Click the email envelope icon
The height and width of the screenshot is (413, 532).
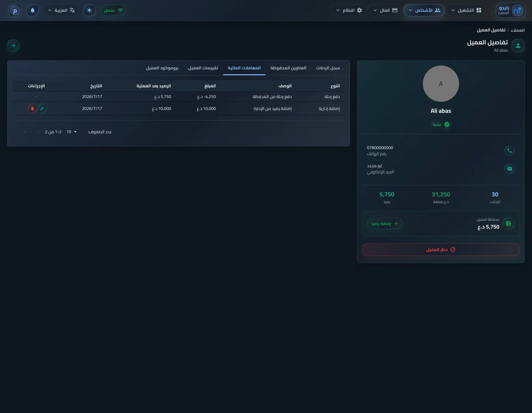509,169
